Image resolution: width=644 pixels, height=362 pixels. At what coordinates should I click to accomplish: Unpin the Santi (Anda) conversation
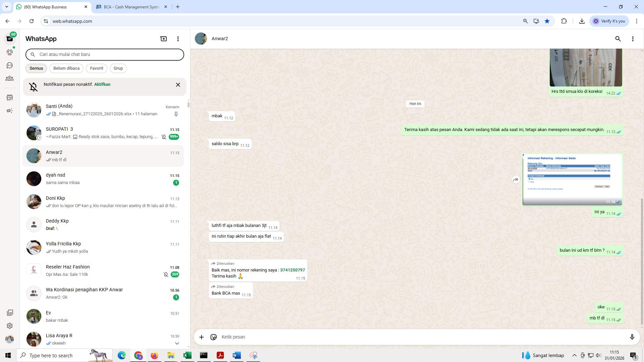click(x=176, y=114)
